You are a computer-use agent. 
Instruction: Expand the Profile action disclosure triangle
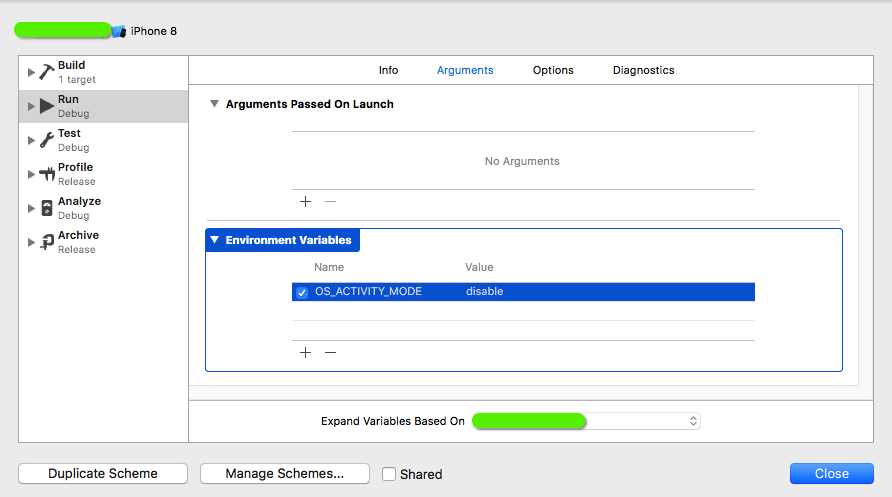pyautogui.click(x=31, y=174)
